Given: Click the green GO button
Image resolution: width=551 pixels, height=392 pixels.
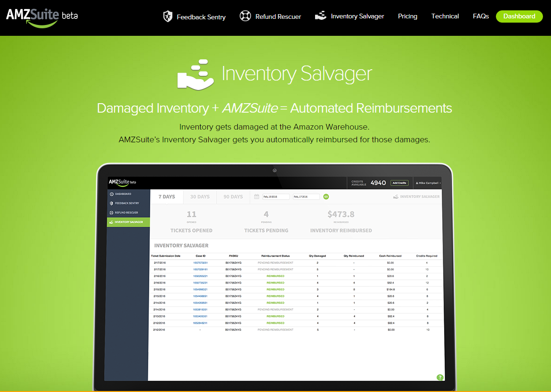Looking at the screenshot, I should coord(326,196).
